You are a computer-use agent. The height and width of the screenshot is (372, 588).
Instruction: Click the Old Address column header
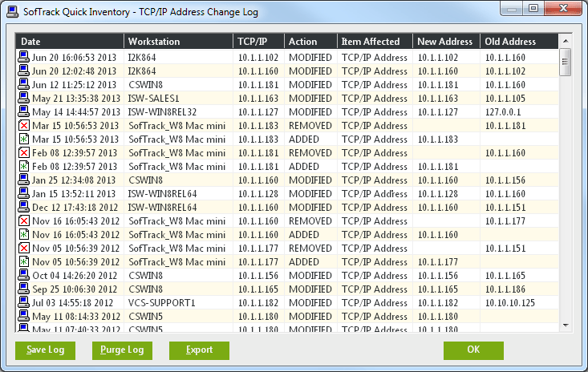click(518, 42)
